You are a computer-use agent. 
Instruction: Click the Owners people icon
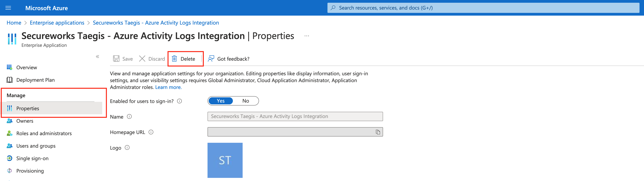(x=10, y=121)
